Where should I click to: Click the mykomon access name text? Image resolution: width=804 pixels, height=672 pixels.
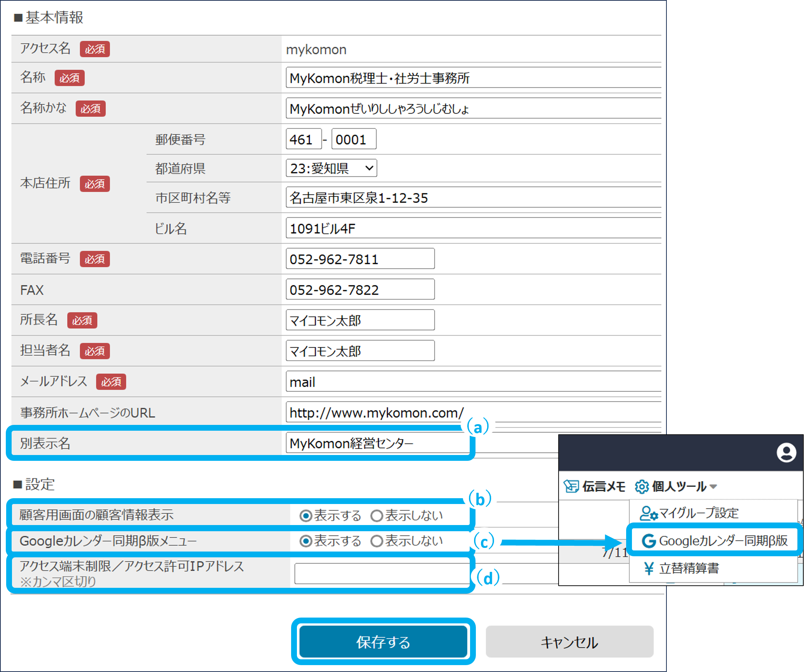point(316,49)
